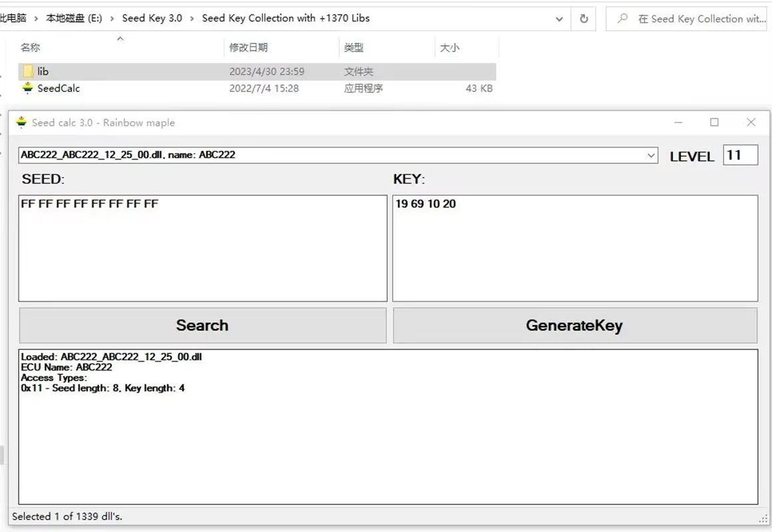Click the search magnifier icon
Screen dimensions: 772x532
(623, 18)
